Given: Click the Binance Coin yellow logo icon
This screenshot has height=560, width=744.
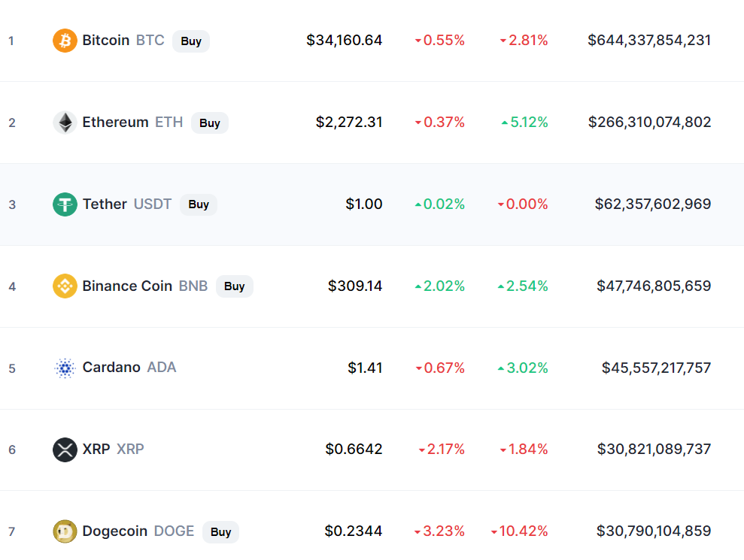Looking at the screenshot, I should click(65, 286).
